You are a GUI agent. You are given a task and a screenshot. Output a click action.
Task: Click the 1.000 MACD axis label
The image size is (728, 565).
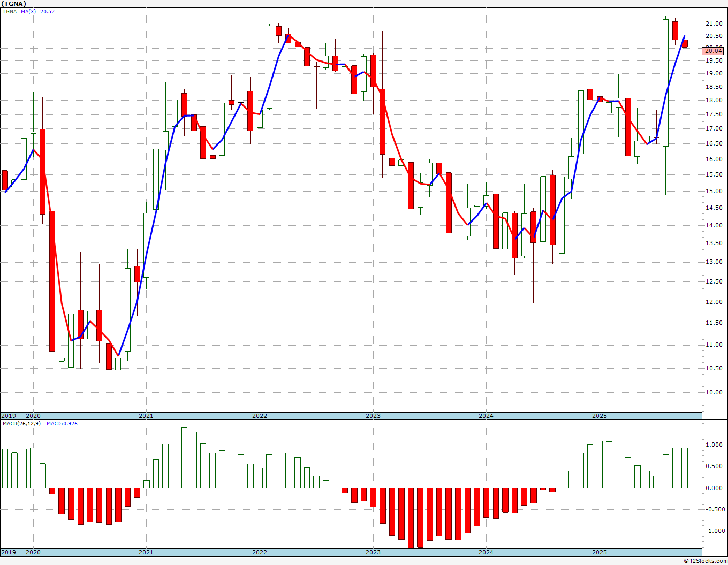tap(715, 445)
